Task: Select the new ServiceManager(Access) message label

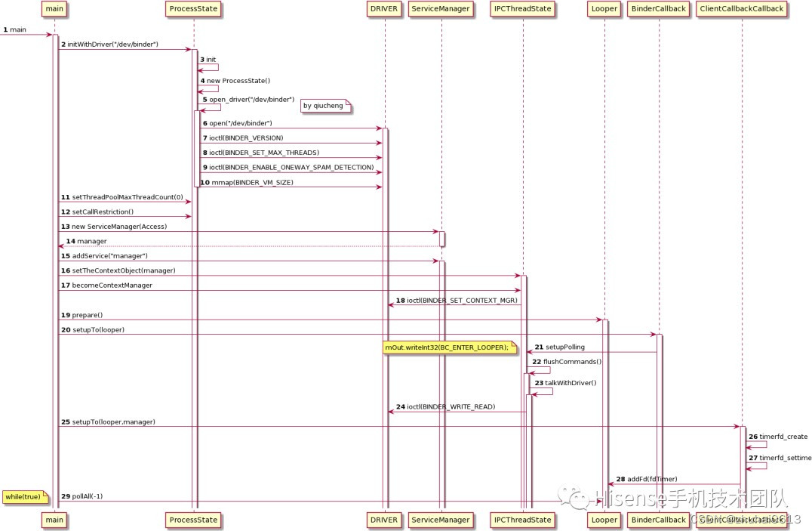Action: point(114,227)
